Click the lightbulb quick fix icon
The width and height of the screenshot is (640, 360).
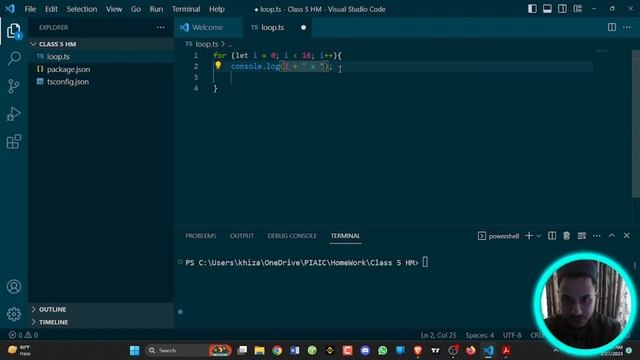click(218, 65)
